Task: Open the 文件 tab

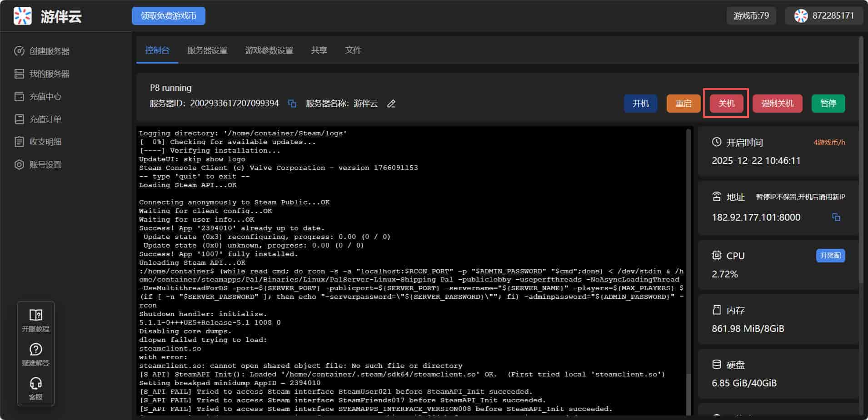Action: click(353, 50)
